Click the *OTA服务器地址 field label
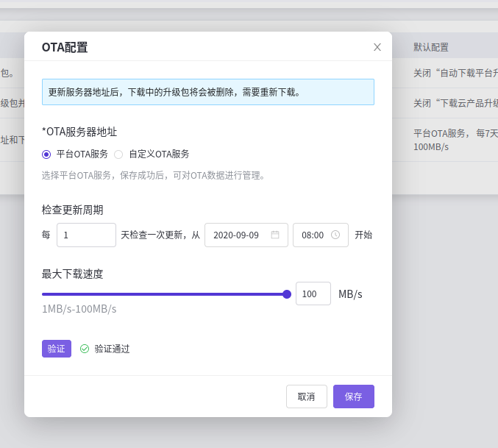This screenshot has height=448, width=498. [79, 132]
